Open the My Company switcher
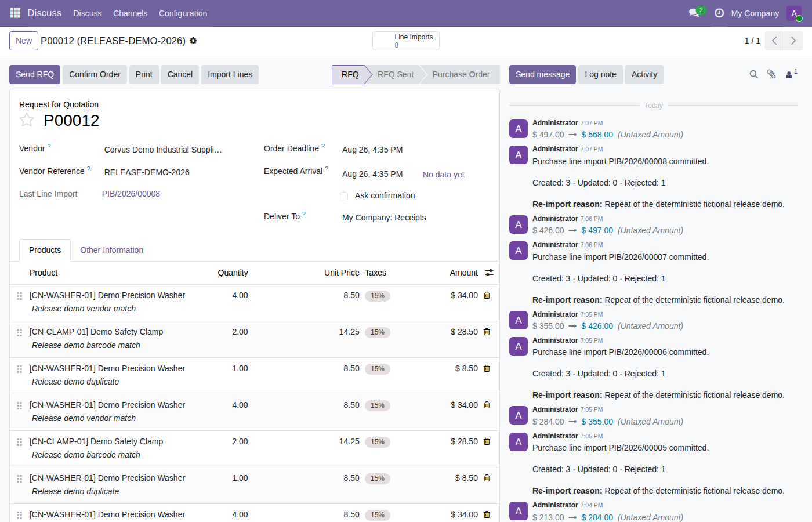Image resolution: width=812 pixels, height=522 pixels. point(755,13)
